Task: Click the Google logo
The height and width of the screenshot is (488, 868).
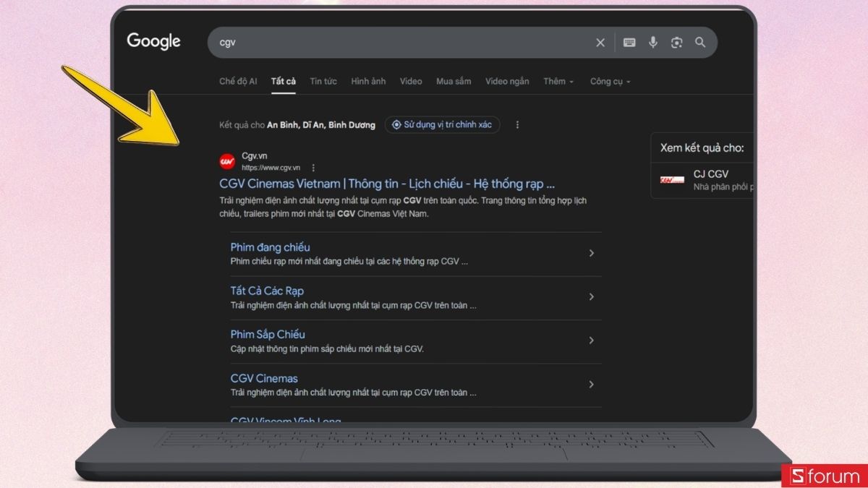Action: point(153,41)
